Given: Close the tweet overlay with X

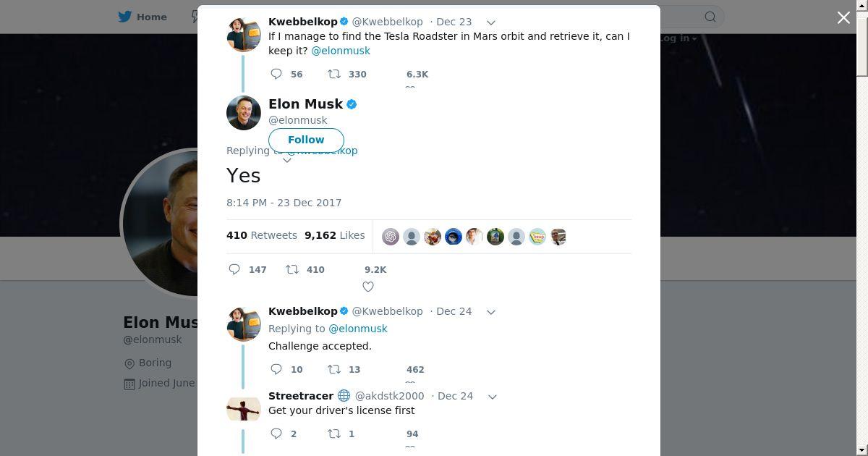Looking at the screenshot, I should click(843, 17).
